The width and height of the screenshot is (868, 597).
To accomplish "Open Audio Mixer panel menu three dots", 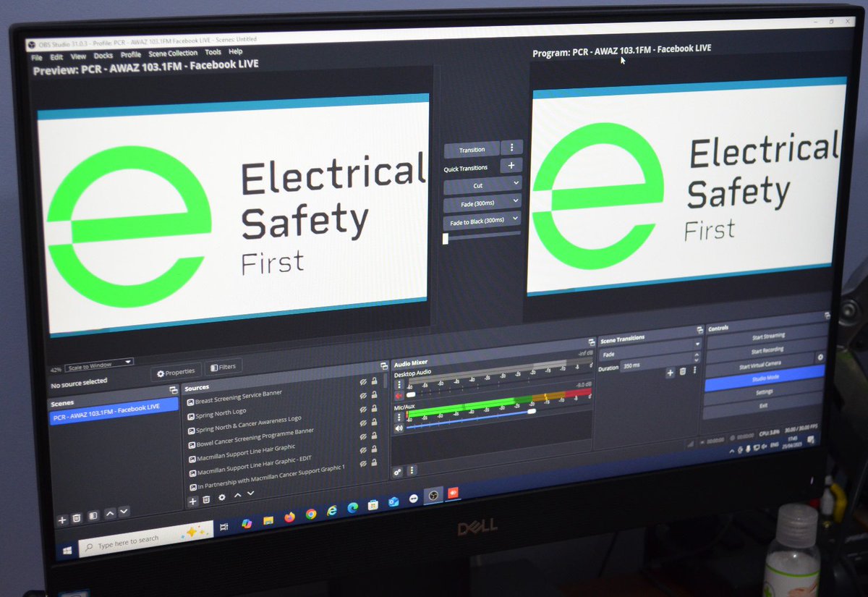I will tap(412, 470).
